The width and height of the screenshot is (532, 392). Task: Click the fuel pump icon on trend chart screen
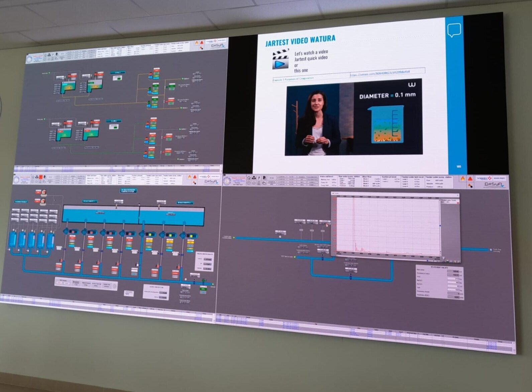coord(264,178)
